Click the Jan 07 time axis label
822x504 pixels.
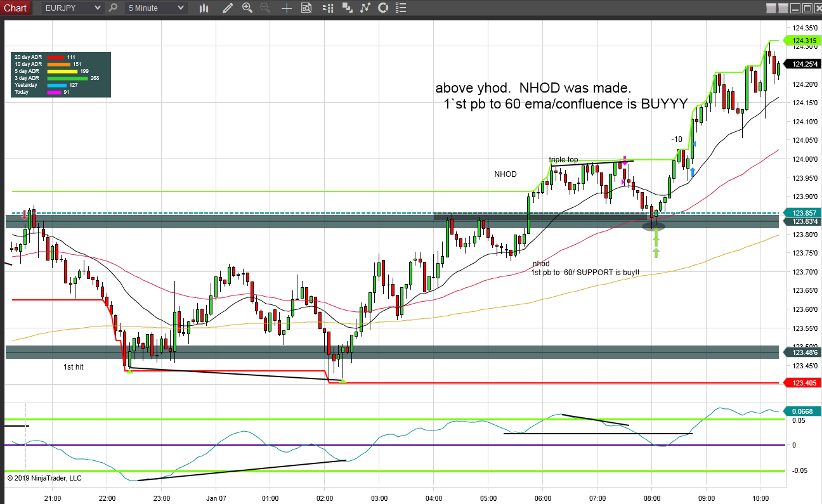click(216, 498)
